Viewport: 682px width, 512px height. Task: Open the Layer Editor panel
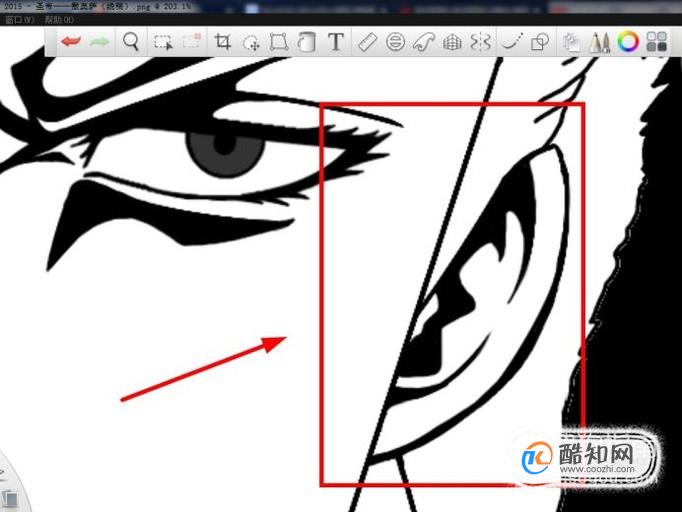coord(571,43)
